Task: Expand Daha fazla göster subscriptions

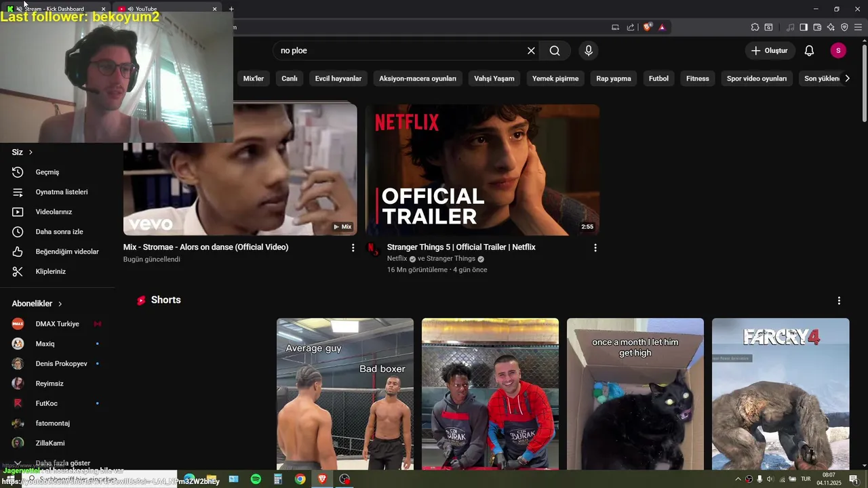Action: [x=57, y=463]
